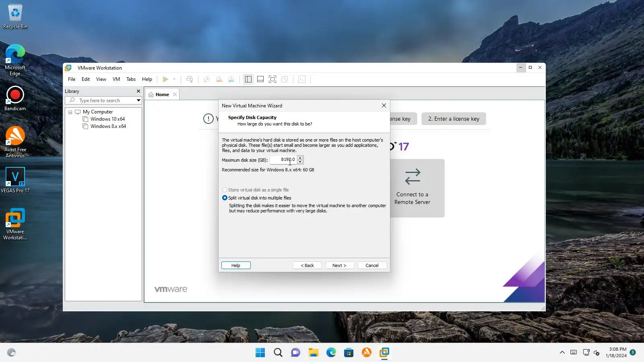The width and height of the screenshot is (644, 362).
Task: Select the Windows 10 x64 virtual machine
Action: click(x=107, y=119)
